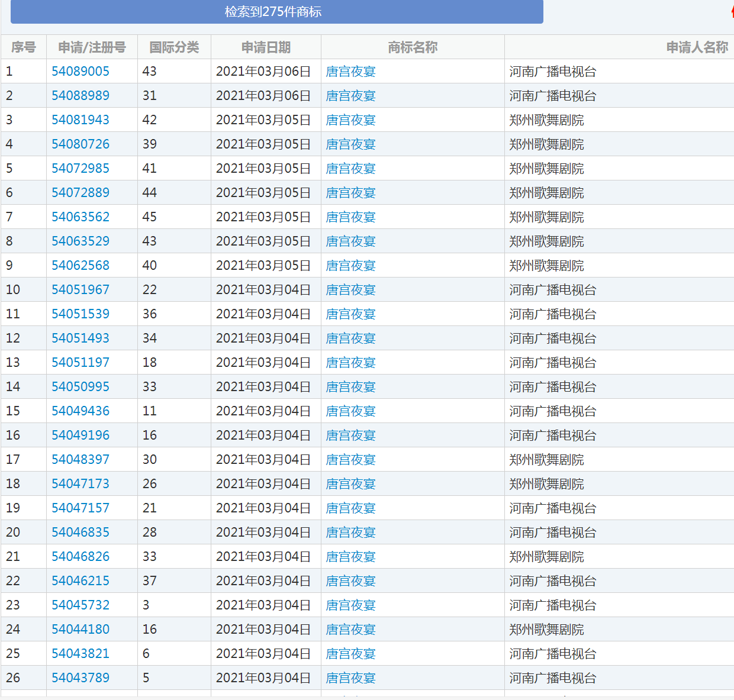Screen dimensions: 734x700
Task: Select applicant 郑州歌舞剧院 in row 17
Action: (x=547, y=460)
